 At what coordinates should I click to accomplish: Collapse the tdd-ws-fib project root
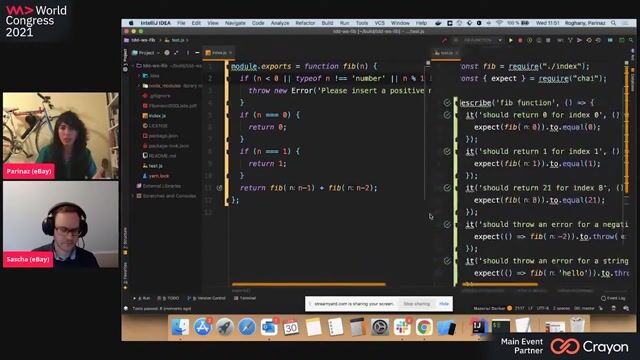(133, 66)
